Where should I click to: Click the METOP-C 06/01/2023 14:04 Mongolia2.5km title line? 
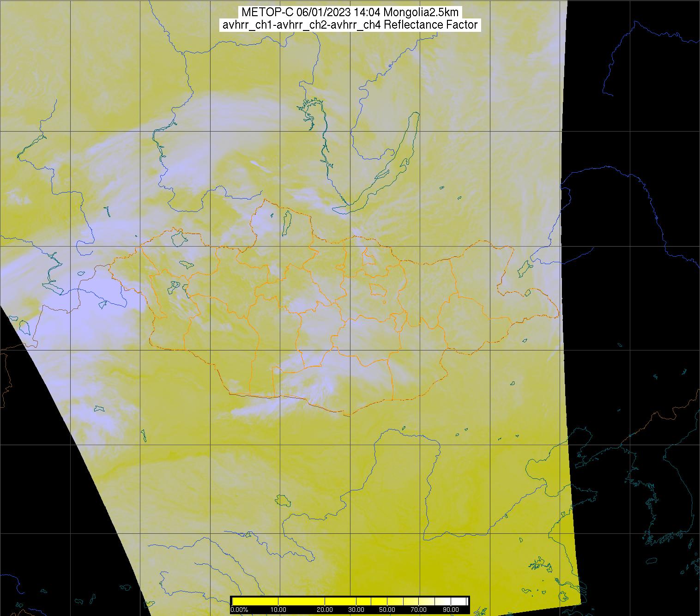350,12
